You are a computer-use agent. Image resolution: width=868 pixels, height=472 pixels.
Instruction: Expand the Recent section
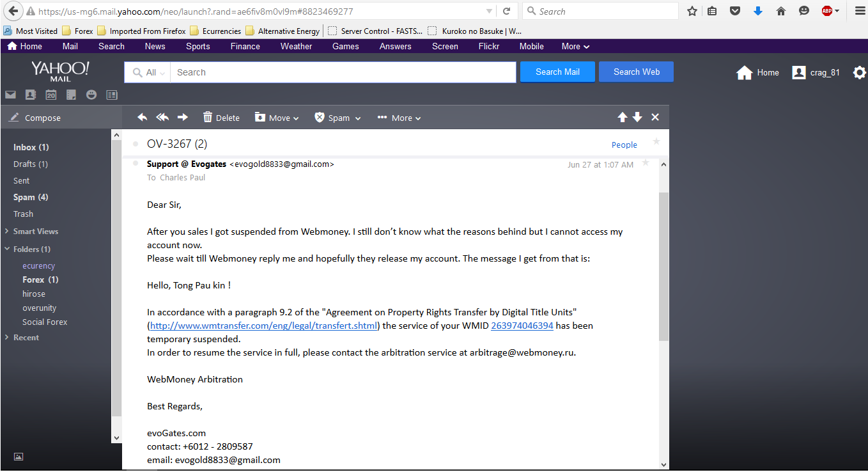(x=22, y=337)
